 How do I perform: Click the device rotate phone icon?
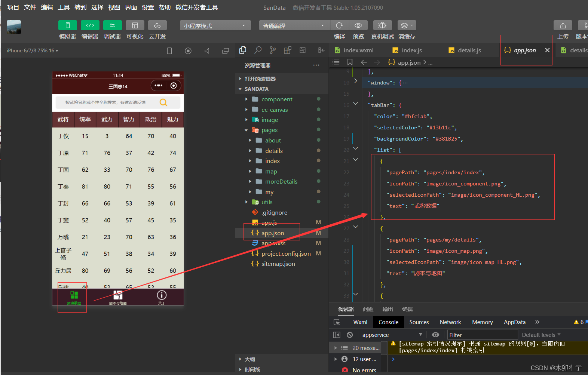click(169, 51)
